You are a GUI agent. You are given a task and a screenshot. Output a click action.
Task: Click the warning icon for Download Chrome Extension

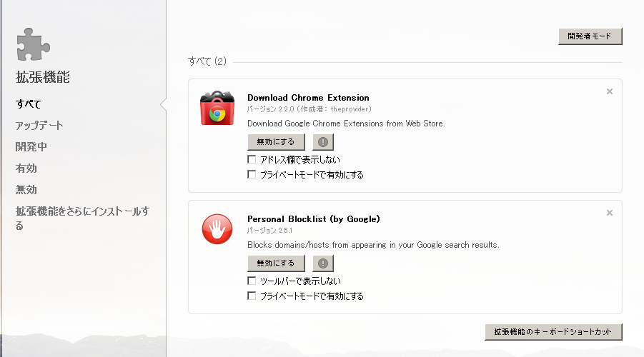323,142
